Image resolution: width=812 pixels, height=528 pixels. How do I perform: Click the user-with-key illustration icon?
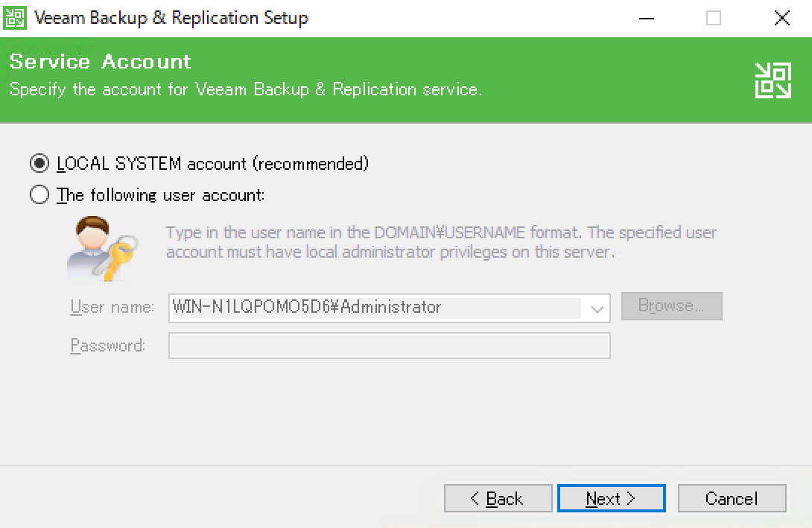point(106,246)
